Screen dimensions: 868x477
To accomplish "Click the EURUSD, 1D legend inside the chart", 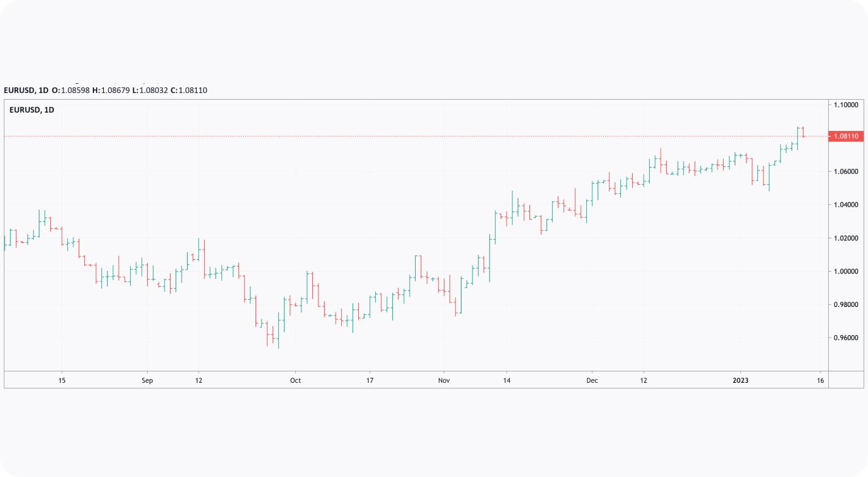I will click(32, 110).
